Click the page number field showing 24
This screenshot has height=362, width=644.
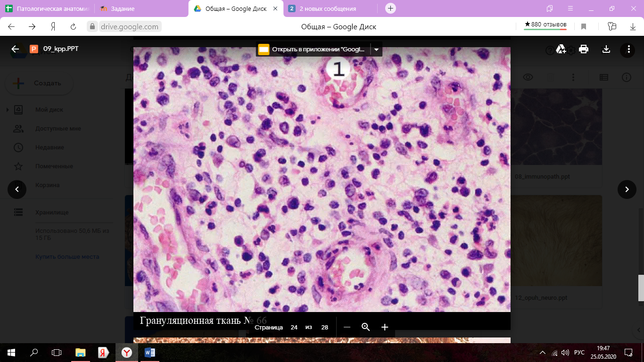coord(294,327)
